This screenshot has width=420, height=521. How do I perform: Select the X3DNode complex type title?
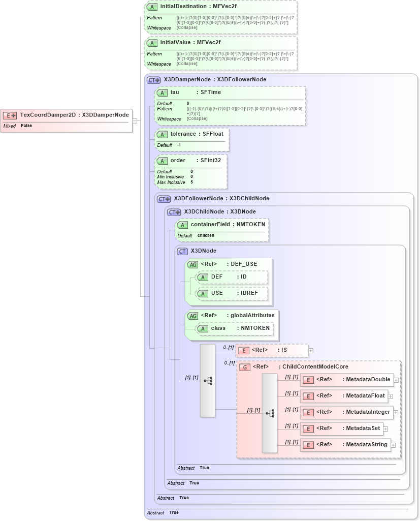pyautogui.click(x=204, y=251)
